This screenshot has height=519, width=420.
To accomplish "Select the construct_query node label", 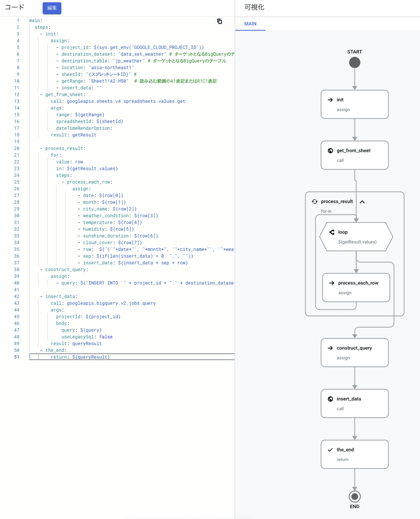I will click(x=354, y=348).
